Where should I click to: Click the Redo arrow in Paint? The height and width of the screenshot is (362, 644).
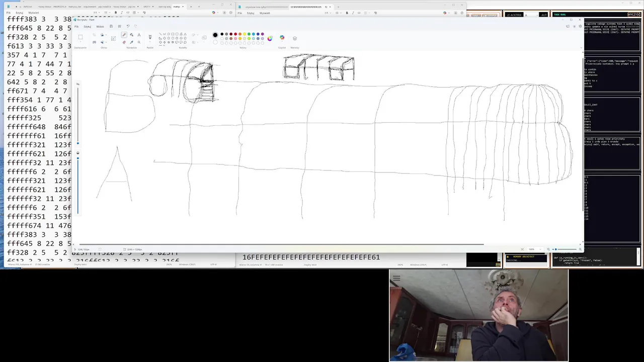pyautogui.click(x=136, y=26)
